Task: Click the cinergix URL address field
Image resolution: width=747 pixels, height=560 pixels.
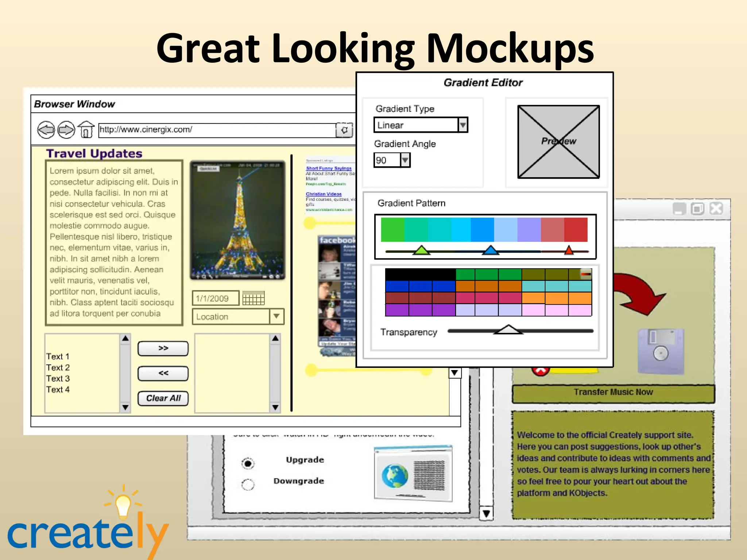Action: 217,130
